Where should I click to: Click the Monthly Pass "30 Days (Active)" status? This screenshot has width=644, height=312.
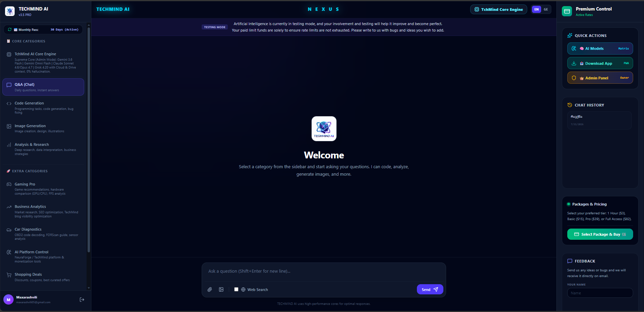(65, 30)
